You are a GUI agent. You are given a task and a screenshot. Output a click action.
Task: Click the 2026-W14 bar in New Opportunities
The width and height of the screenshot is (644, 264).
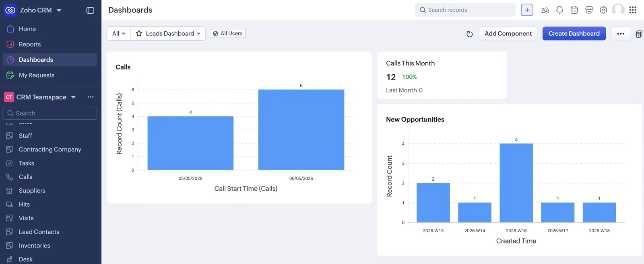(x=475, y=213)
